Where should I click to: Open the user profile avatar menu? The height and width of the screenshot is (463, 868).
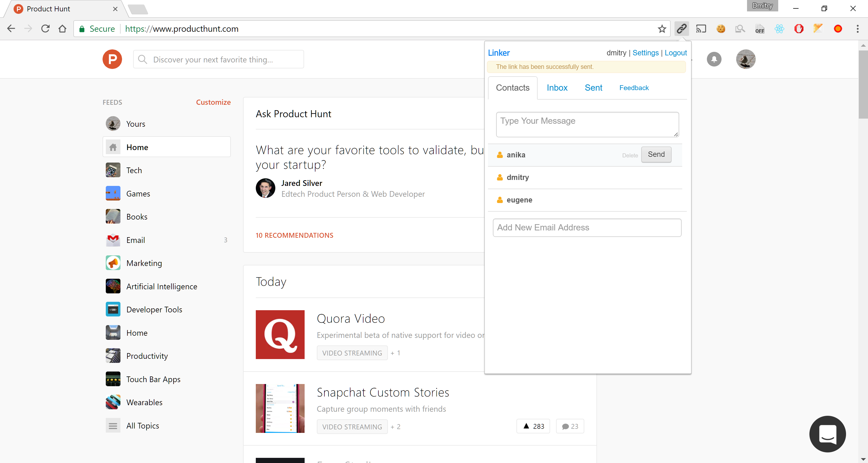pos(745,59)
